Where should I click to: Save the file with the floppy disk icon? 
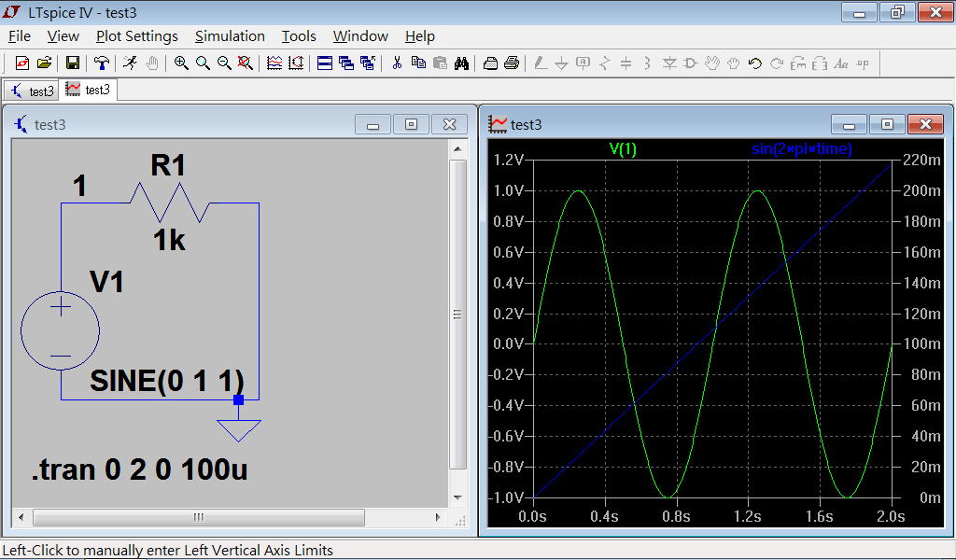(73, 63)
